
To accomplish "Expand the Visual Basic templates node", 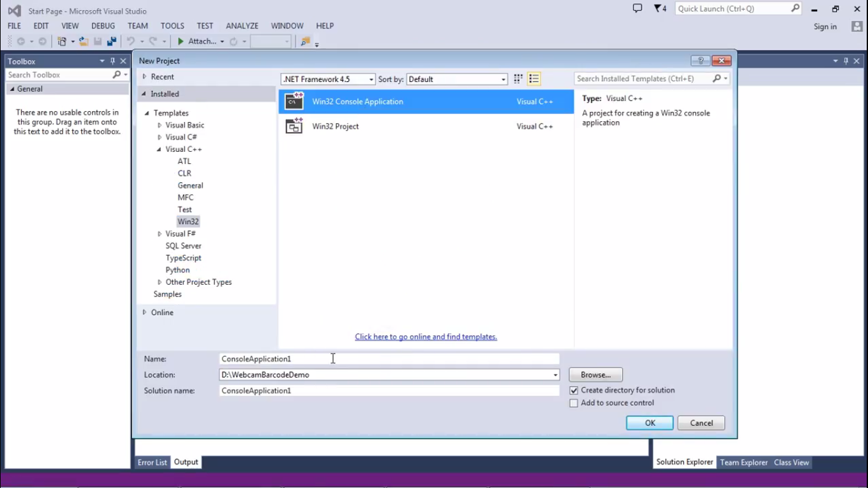I will point(159,125).
